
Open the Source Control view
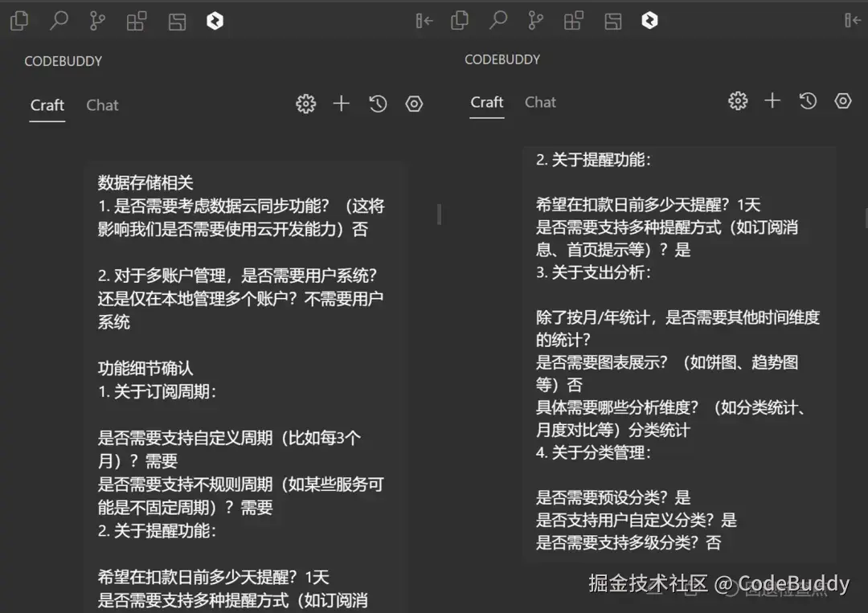pyautogui.click(x=97, y=20)
